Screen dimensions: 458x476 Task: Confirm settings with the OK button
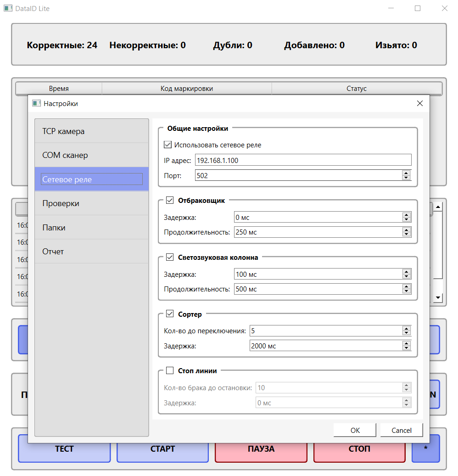point(354,430)
